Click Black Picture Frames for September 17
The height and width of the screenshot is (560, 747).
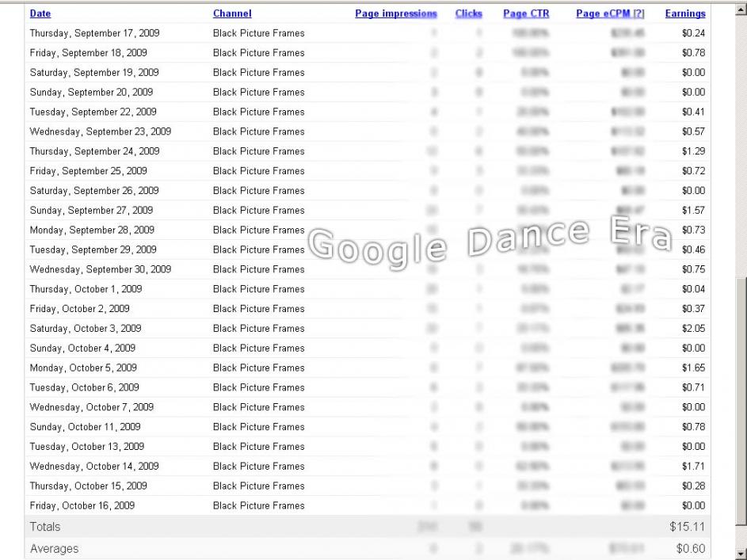(259, 32)
